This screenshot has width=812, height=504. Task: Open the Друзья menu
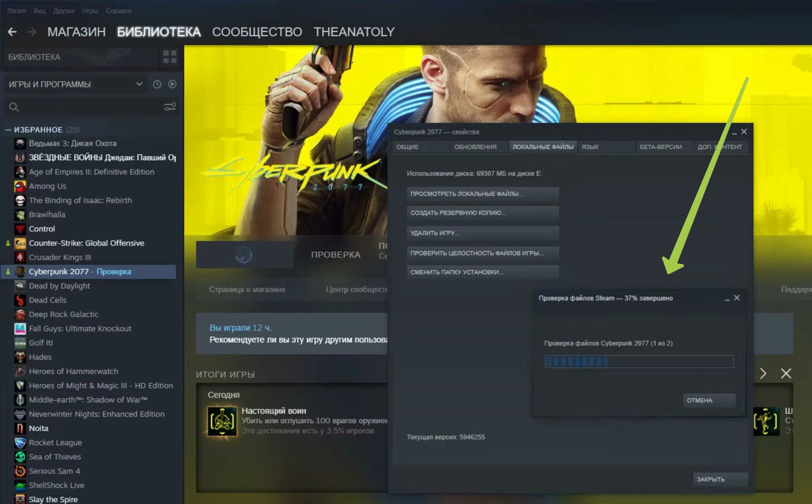[x=64, y=11]
